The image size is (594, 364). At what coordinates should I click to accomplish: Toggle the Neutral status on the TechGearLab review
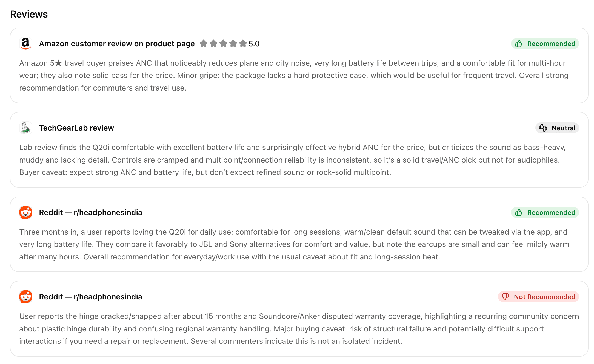557,128
